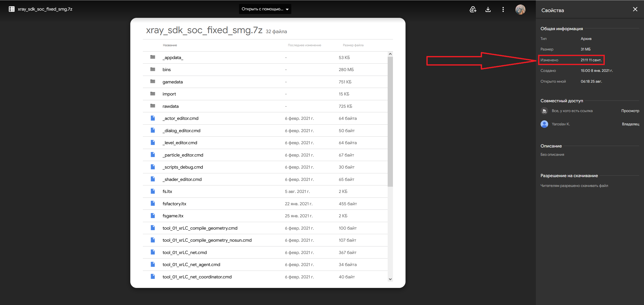The height and width of the screenshot is (305, 644).
Task: Click the fs.ltx file icon
Action: (153, 191)
